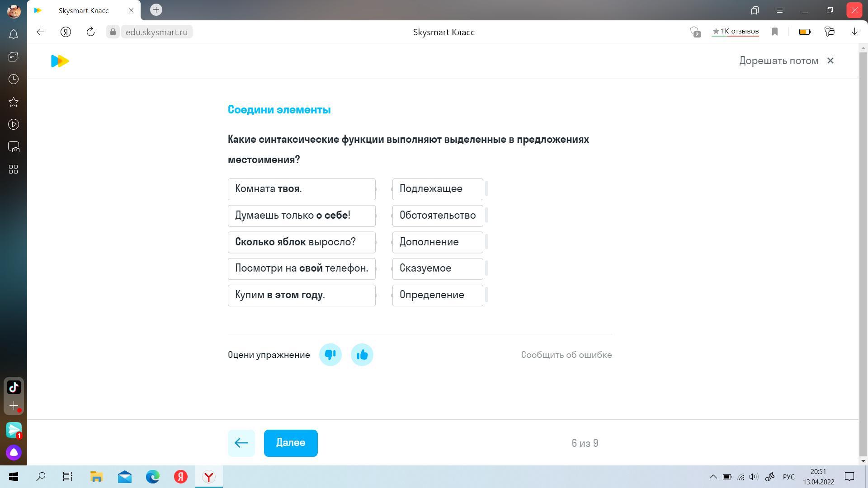Image resolution: width=868 pixels, height=488 pixels.
Task: Open TikTok icon in browser sidebar
Action: pyautogui.click(x=14, y=387)
